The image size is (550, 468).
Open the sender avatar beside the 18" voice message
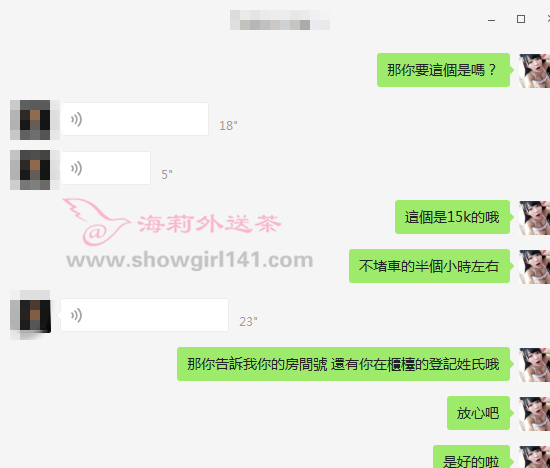click(35, 120)
